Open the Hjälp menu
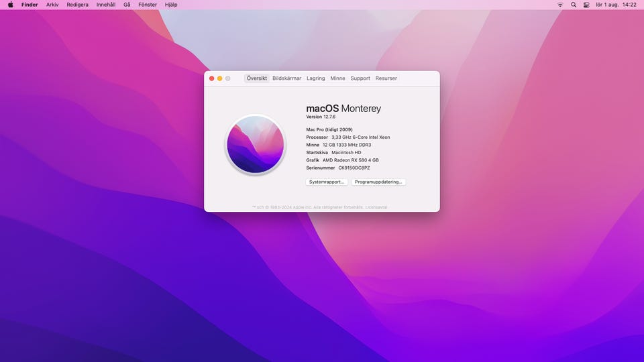Screen dimensions: 644x362 171,5
